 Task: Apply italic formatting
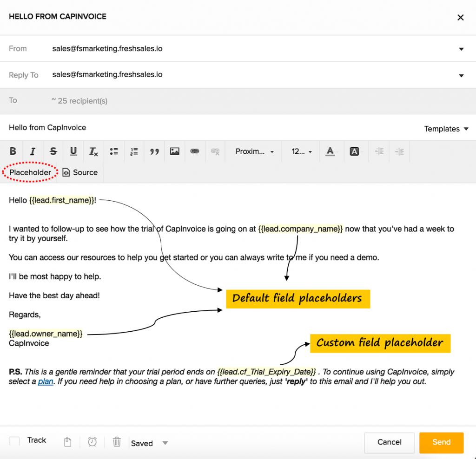click(x=33, y=151)
